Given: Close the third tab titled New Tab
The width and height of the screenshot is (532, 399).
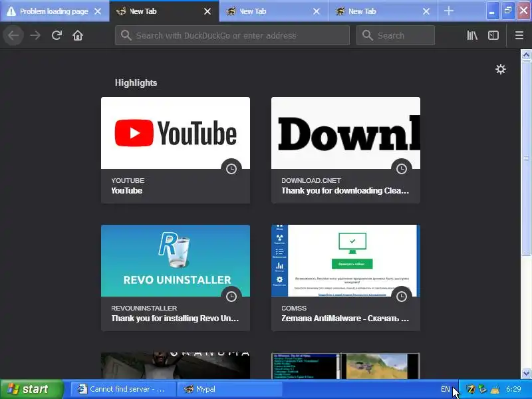Looking at the screenshot, I should [x=317, y=11].
